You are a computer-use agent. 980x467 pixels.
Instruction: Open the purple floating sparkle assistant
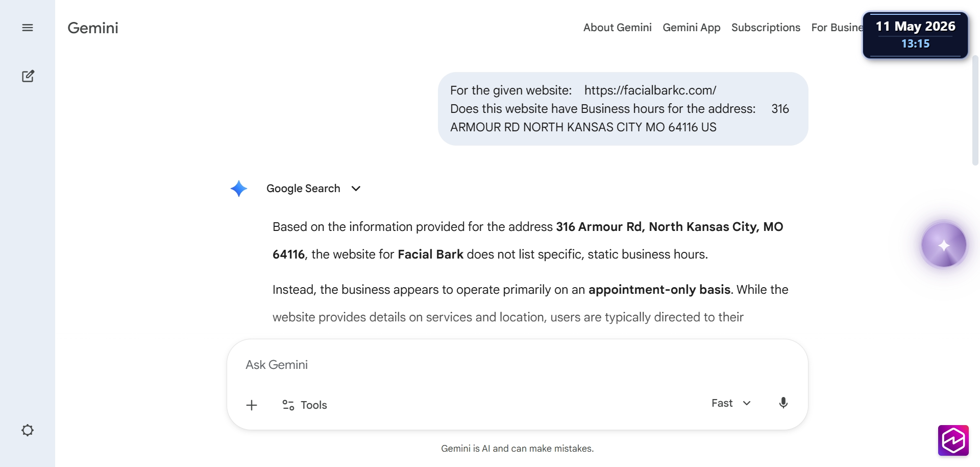[944, 245]
